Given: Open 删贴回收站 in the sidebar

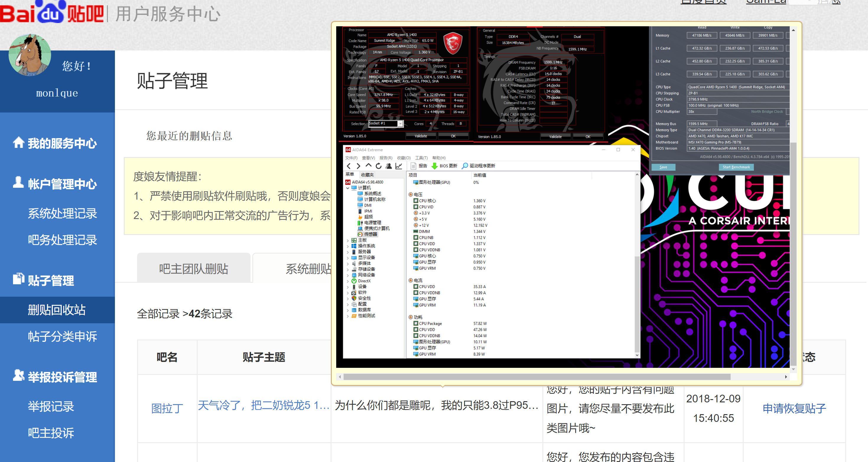Looking at the screenshot, I should [x=57, y=309].
